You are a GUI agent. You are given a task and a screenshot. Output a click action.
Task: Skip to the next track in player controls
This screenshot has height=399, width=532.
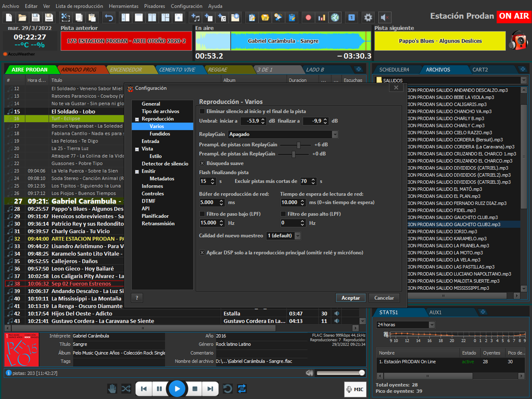tap(210, 389)
